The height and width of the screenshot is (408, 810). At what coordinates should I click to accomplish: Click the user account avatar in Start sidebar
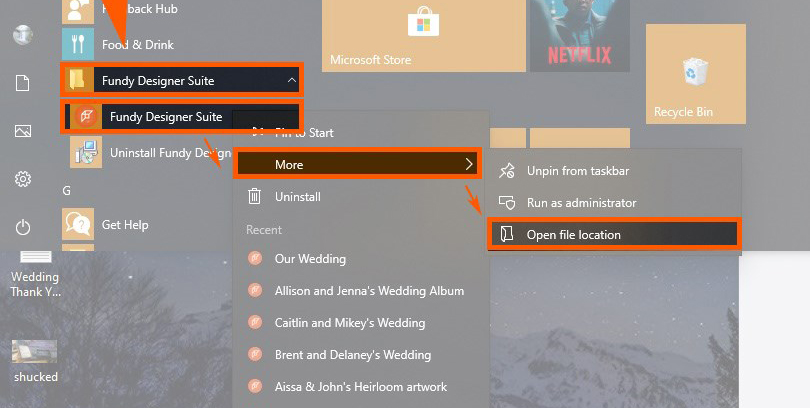pos(23,35)
